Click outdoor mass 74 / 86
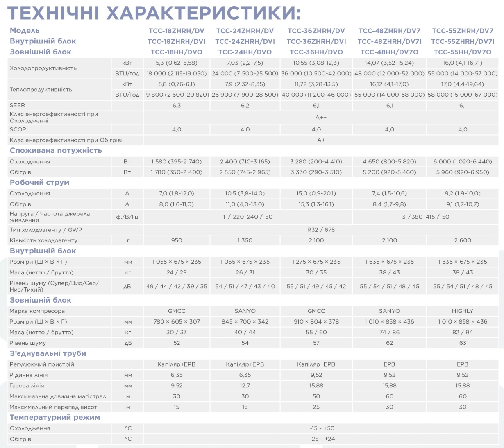The height and width of the screenshot is (448, 504). pyautogui.click(x=389, y=333)
